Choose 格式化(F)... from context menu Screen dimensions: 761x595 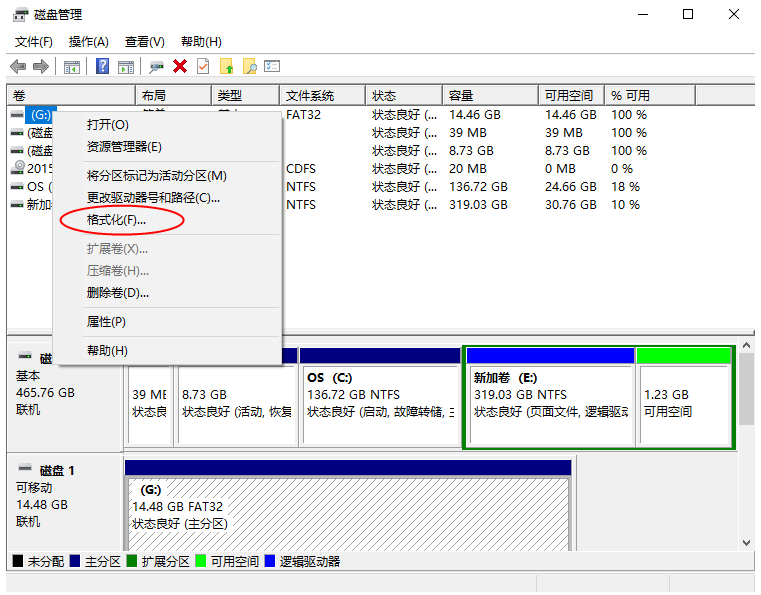point(116,219)
